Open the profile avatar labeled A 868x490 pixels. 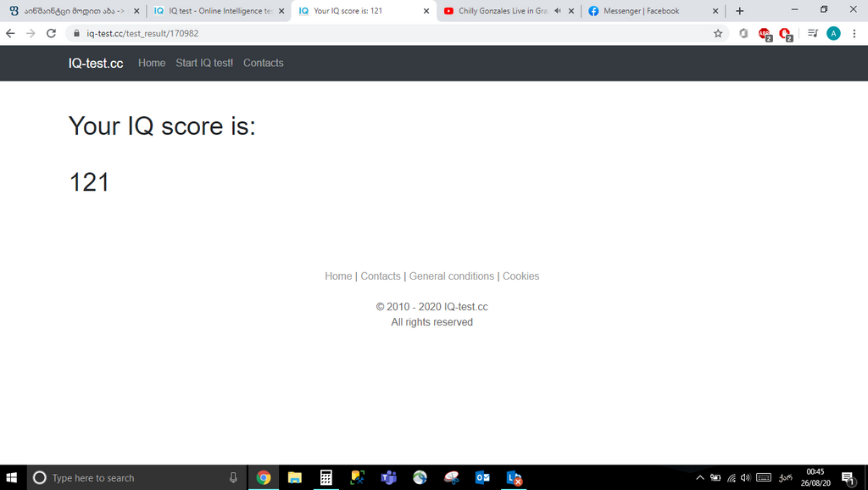pyautogui.click(x=833, y=33)
